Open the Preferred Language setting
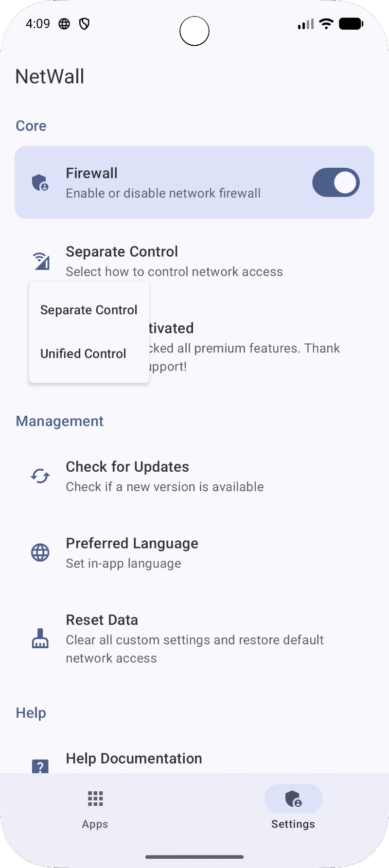This screenshot has height=868, width=389. [194, 553]
